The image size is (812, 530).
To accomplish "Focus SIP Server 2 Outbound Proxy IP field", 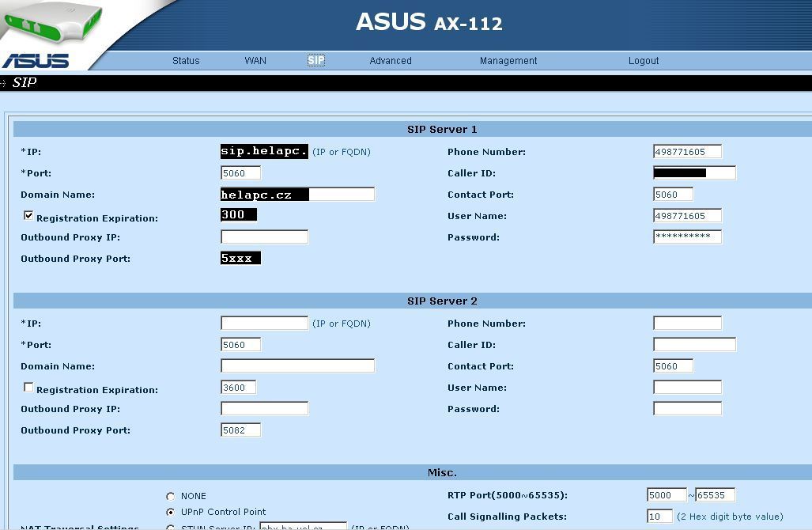I will (264, 408).
